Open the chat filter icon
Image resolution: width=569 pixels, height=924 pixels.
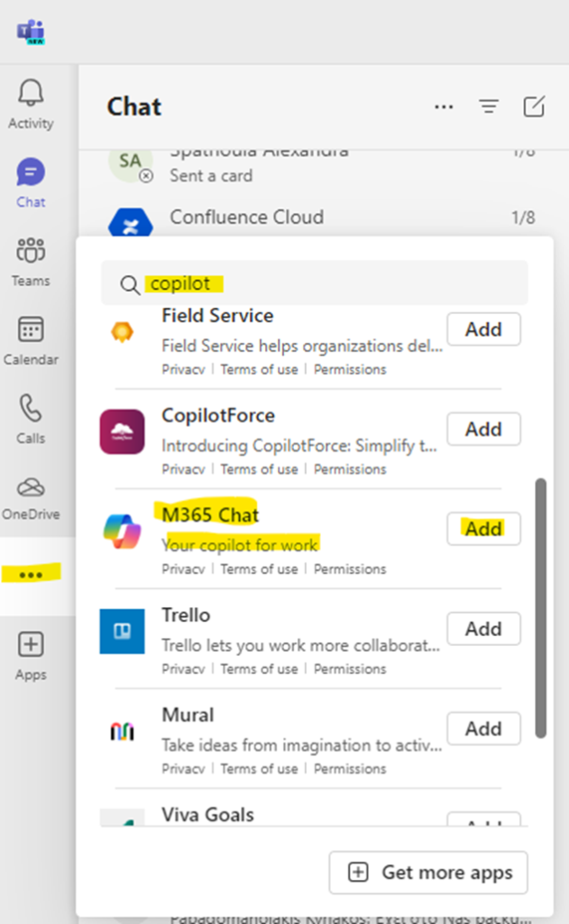point(489,106)
